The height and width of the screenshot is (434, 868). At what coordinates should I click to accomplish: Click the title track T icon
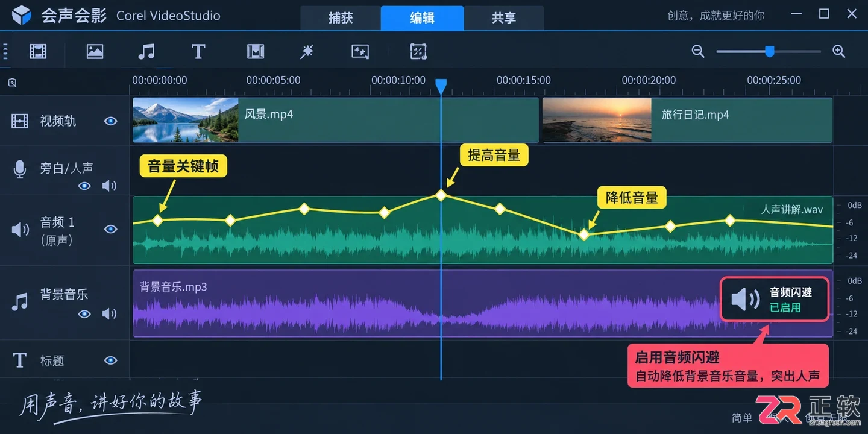pos(20,360)
